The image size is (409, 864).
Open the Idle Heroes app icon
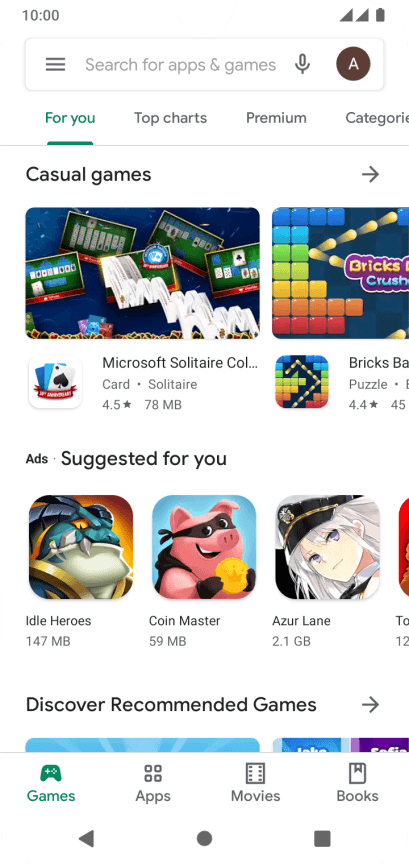click(81, 547)
